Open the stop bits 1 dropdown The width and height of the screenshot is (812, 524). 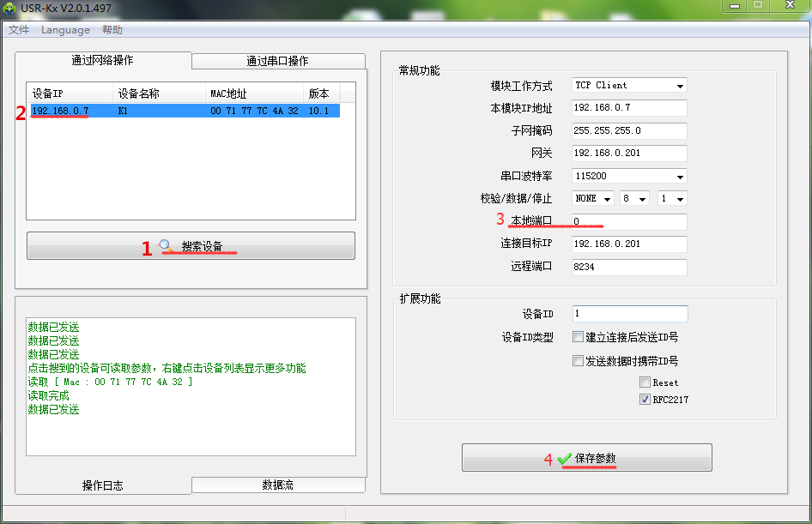click(679, 198)
